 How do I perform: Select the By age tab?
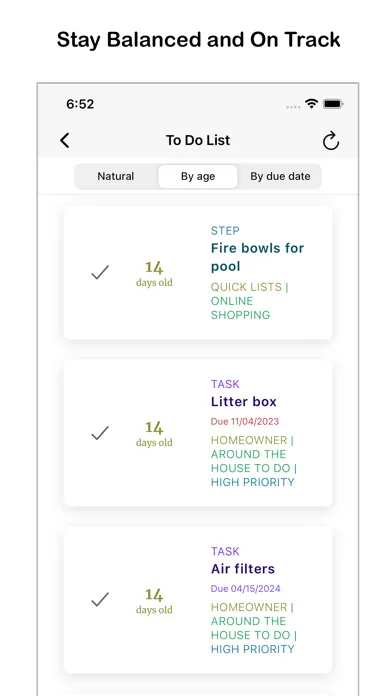point(198,176)
